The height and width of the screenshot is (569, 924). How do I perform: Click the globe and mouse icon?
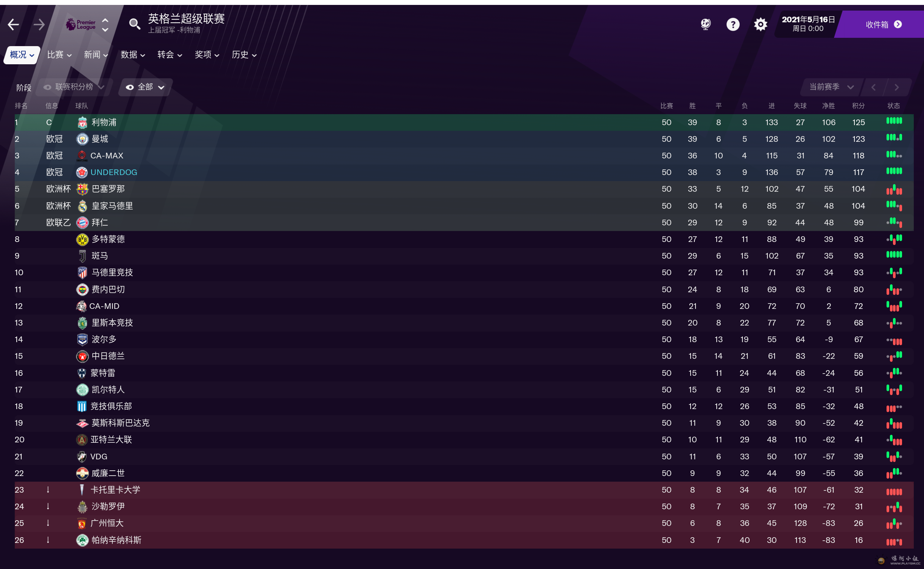coord(706,25)
